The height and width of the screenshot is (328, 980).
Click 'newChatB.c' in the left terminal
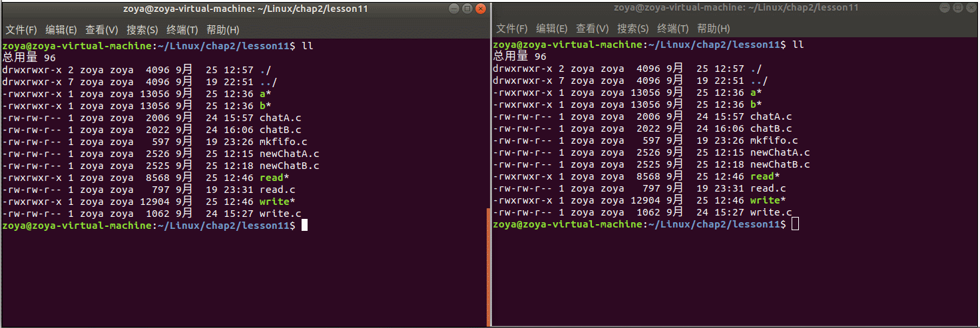[x=290, y=166]
